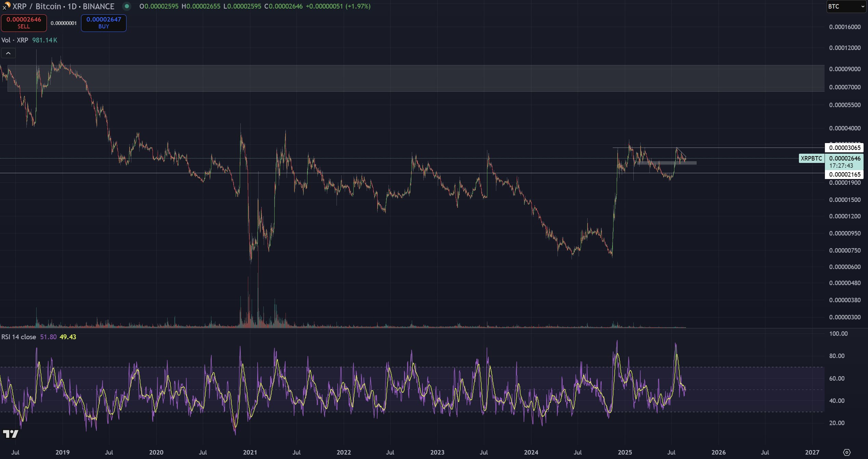Click the XRP/Bitcoin symbol logo icon
The width and height of the screenshot is (868, 459).
6,5
